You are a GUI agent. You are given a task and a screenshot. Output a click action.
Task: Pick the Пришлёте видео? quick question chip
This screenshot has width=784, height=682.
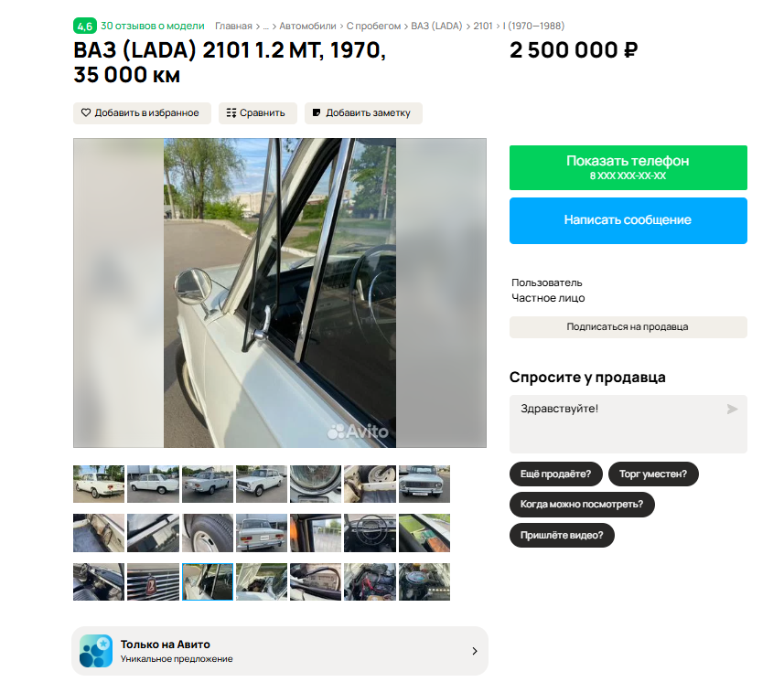pyautogui.click(x=562, y=535)
